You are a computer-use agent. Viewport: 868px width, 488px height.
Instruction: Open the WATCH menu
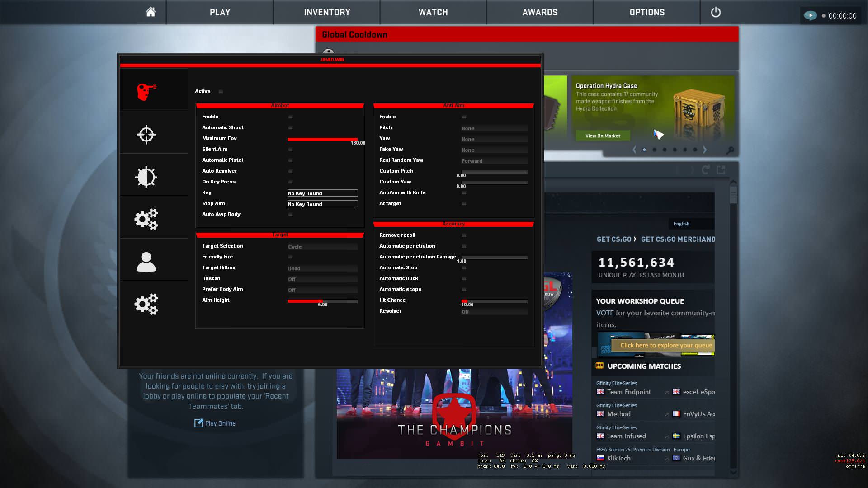coord(433,12)
